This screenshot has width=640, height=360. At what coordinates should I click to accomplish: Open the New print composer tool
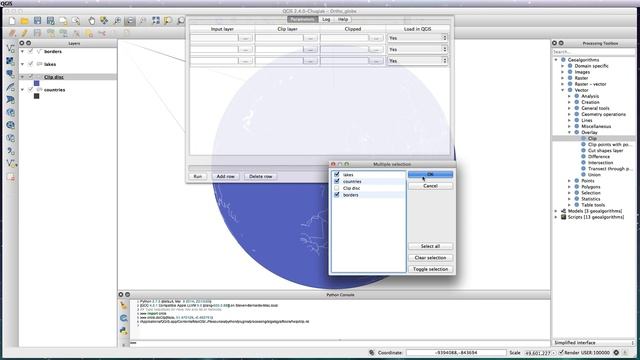click(63, 20)
